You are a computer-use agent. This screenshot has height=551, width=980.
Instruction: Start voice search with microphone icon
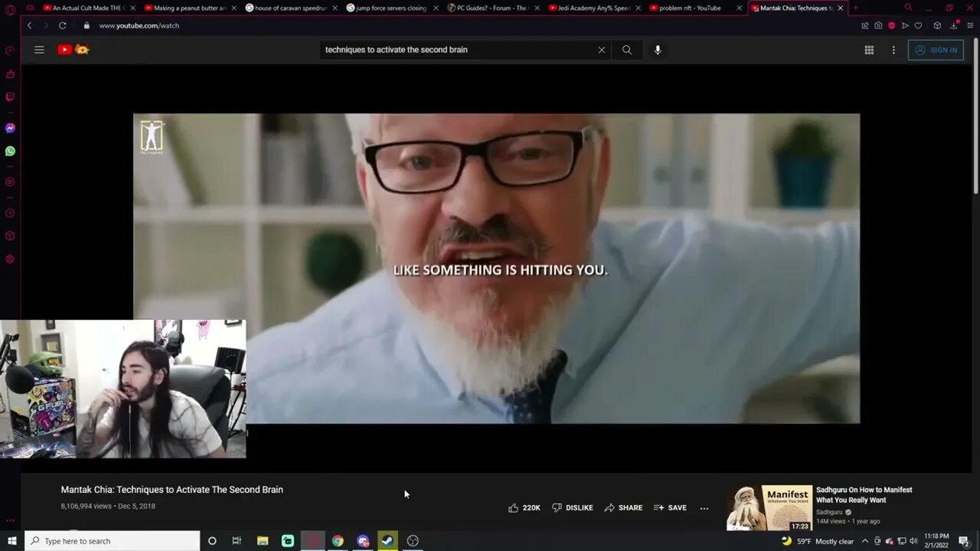coord(657,50)
